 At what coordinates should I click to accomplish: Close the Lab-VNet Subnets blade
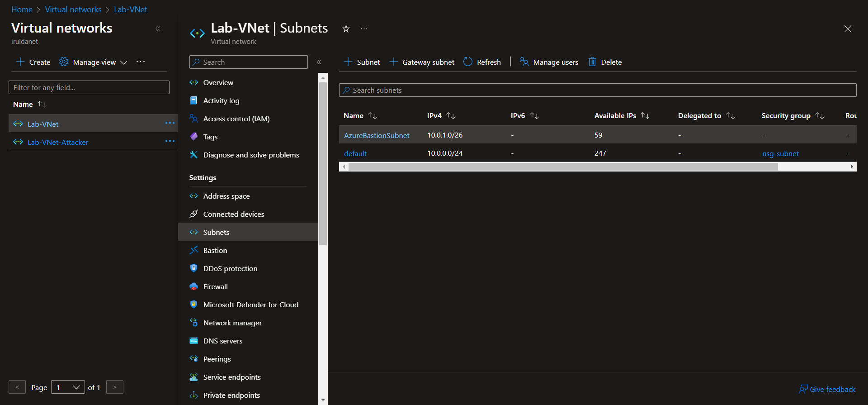click(848, 29)
